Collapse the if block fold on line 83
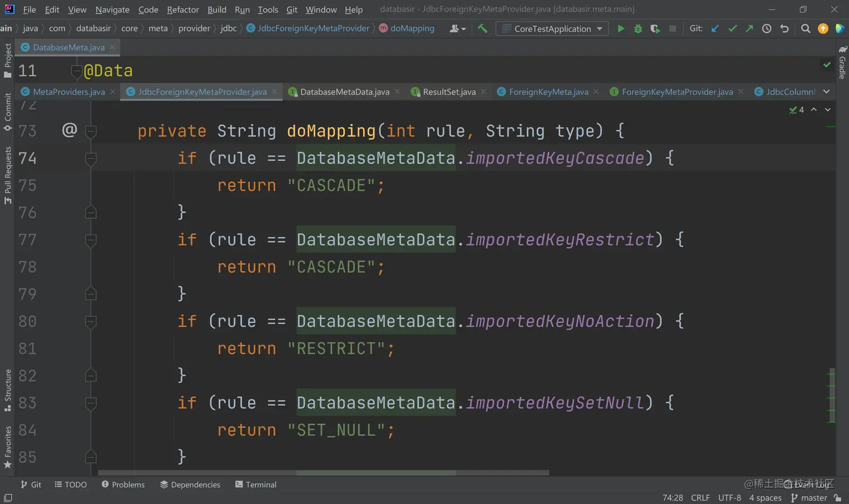The image size is (849, 504). click(91, 403)
